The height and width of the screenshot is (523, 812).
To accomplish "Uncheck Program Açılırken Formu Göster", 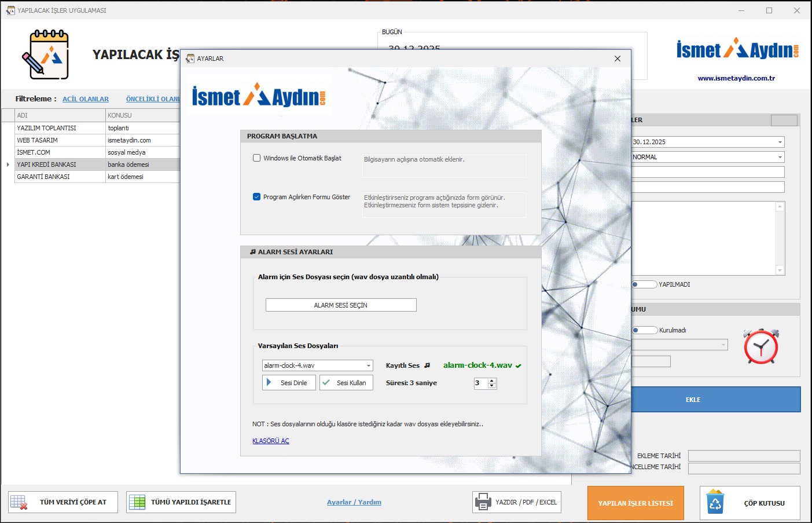I will 257,197.
